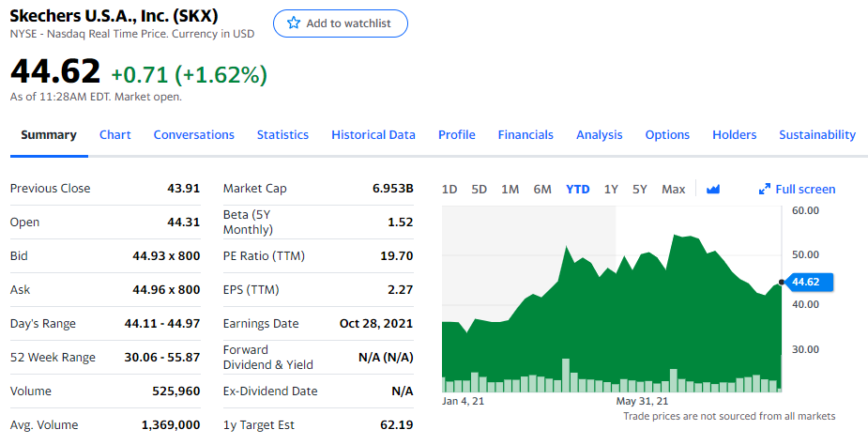The width and height of the screenshot is (868, 445).
Task: Open the Chart tab
Action: point(115,134)
